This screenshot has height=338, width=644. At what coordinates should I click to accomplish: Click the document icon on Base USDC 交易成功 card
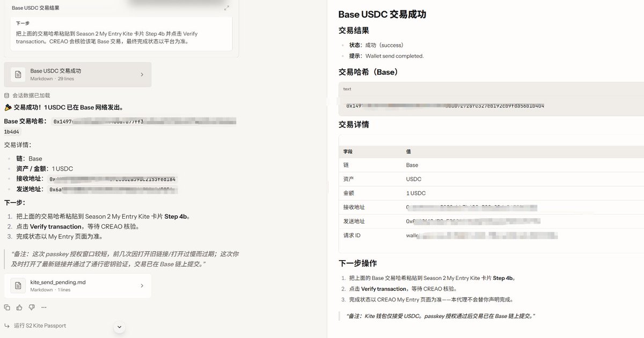coord(18,75)
